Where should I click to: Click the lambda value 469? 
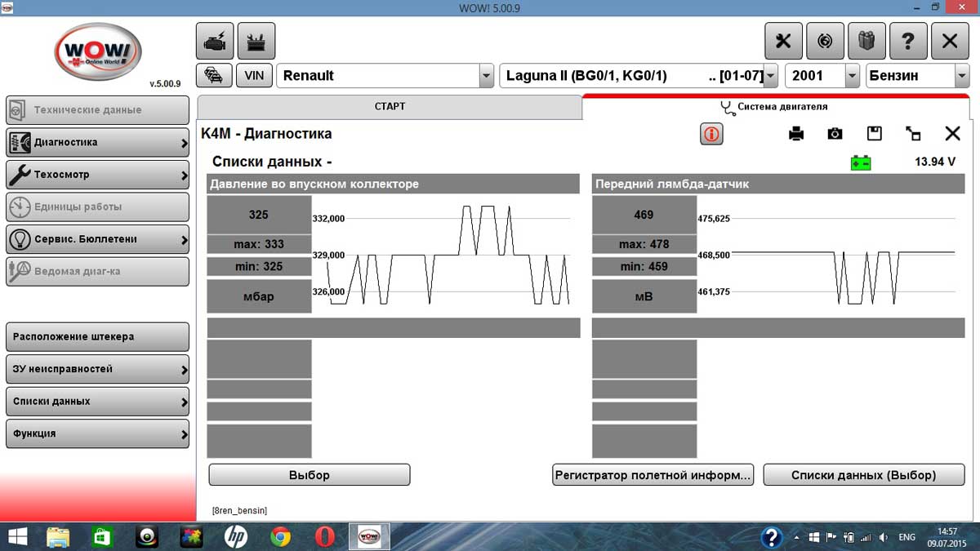tap(644, 215)
